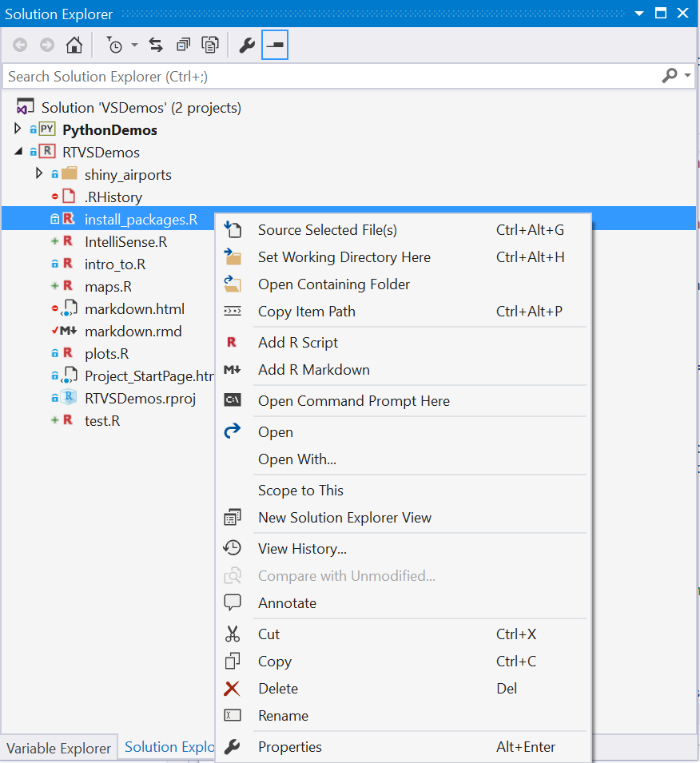This screenshot has height=763, width=700.
Task: Click the Sync with Active Document icon
Action: pos(156,46)
